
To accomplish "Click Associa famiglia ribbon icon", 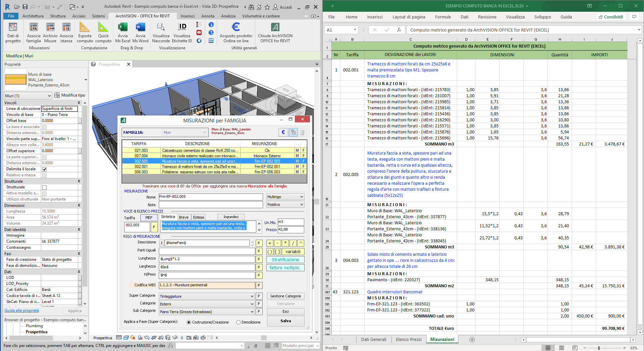I will 34,33.
